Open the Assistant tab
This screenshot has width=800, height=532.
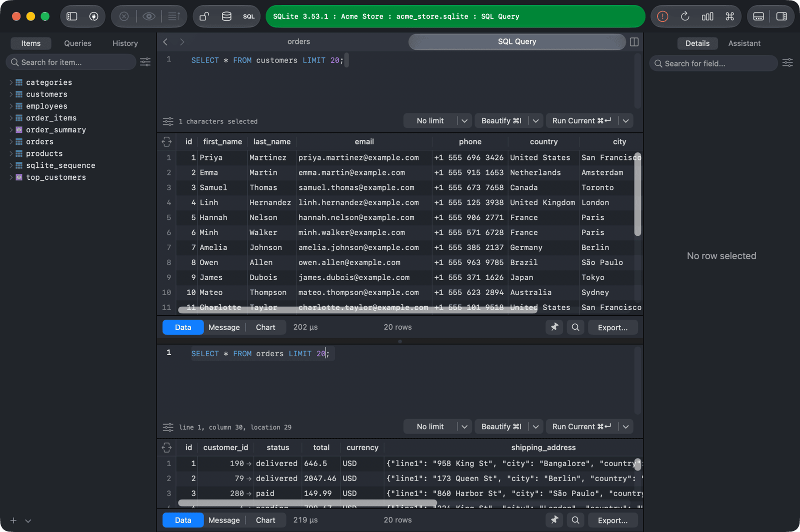[744, 43]
